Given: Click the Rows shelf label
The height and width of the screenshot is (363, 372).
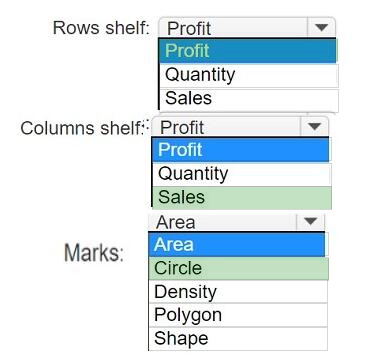Looking at the screenshot, I should pyautogui.click(x=101, y=28).
